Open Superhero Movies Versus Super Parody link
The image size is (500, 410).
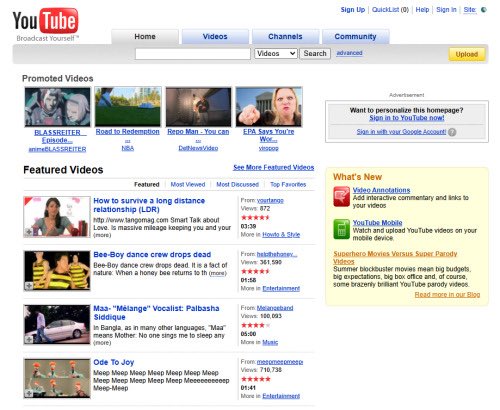[x=395, y=258]
